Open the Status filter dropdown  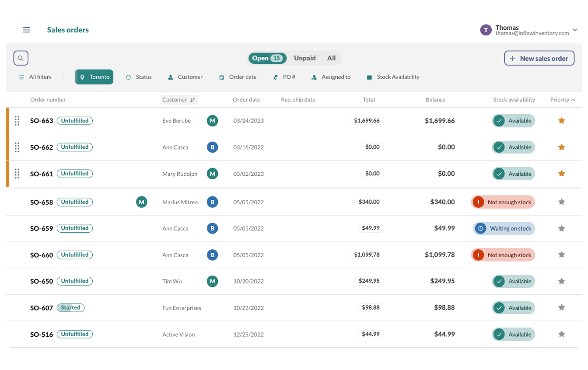139,77
